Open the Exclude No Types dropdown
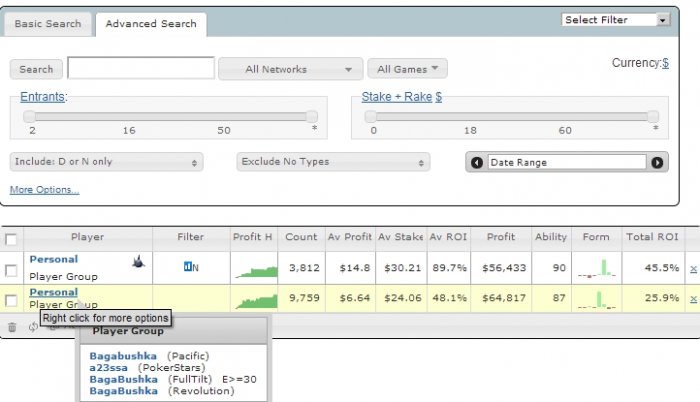Viewport: 700px width, 402px height. point(333,162)
